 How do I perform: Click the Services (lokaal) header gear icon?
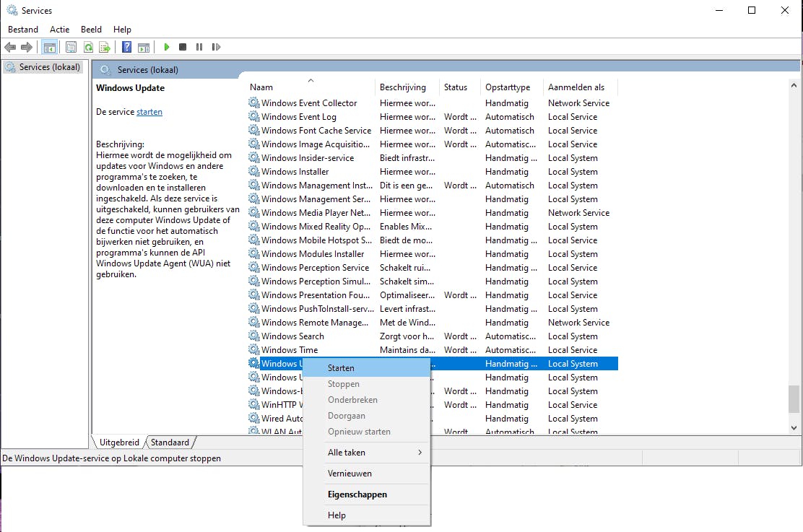click(x=105, y=69)
